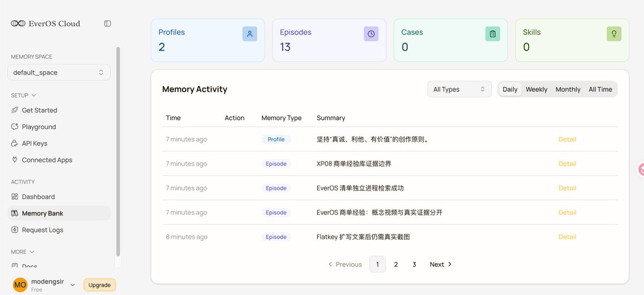Screen dimensions: 644x295
Task: Go to pagination page 2
Action: [x=396, y=264]
